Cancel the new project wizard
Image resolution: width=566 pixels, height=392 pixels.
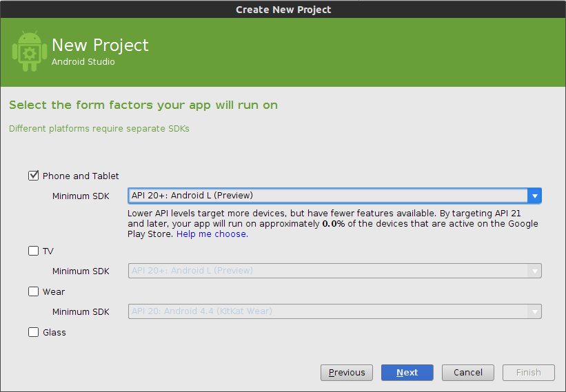468,373
